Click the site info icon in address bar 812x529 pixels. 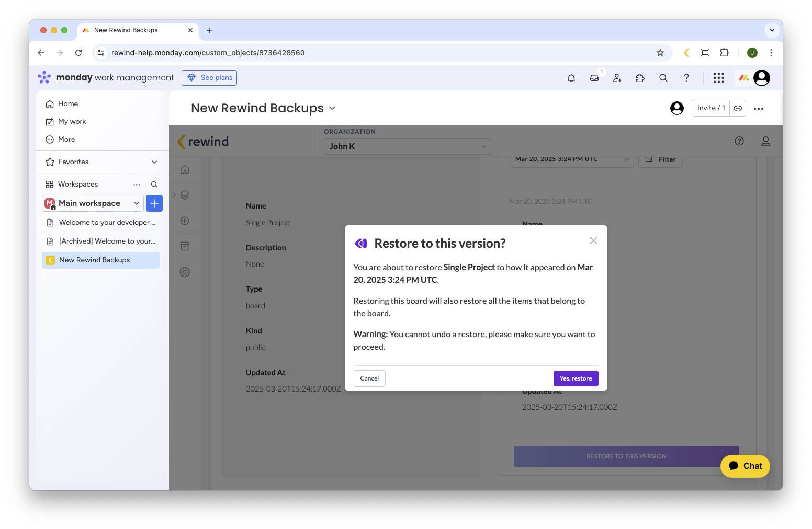click(101, 53)
